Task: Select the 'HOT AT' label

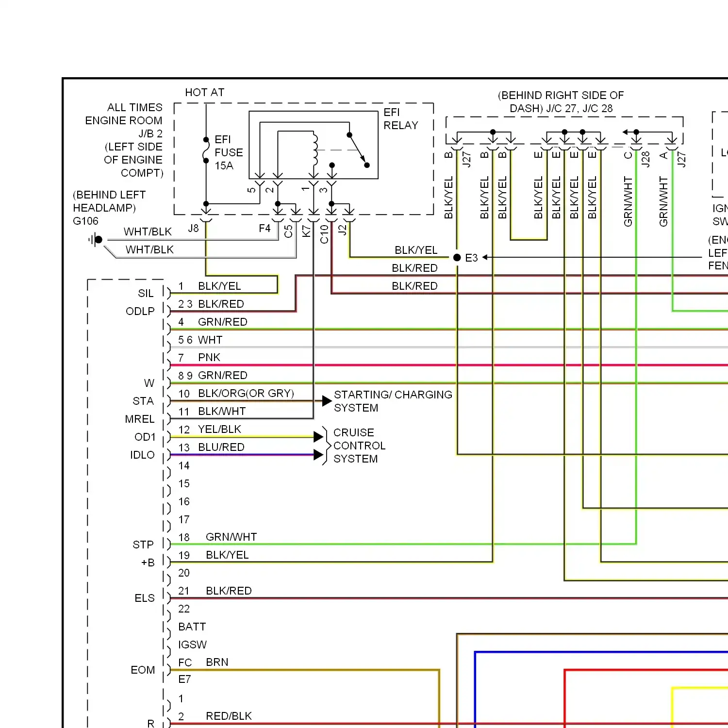Action: 204,92
